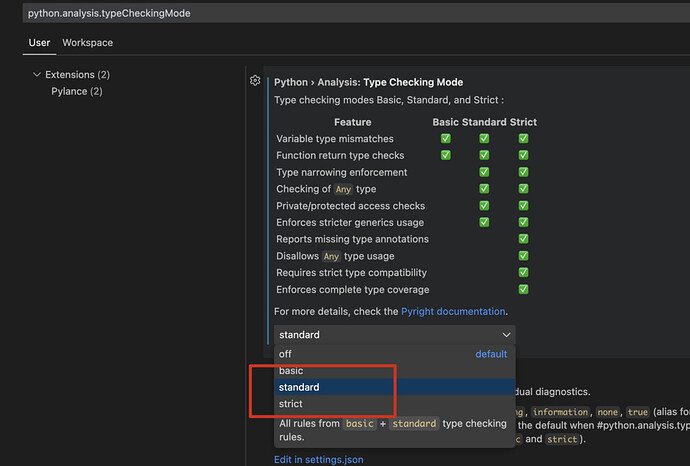Click the Strict checkmark for Disallows Any type usage
Image resolution: width=690 pixels, height=466 pixels.
[523, 256]
